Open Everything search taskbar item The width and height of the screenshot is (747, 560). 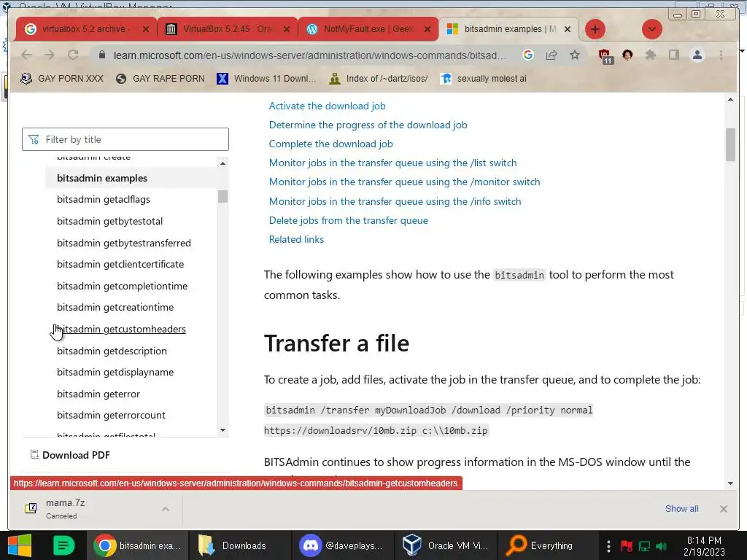(x=548, y=545)
